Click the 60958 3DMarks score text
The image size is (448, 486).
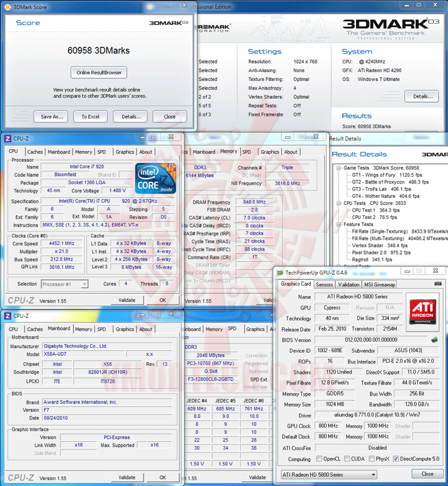coord(98,50)
